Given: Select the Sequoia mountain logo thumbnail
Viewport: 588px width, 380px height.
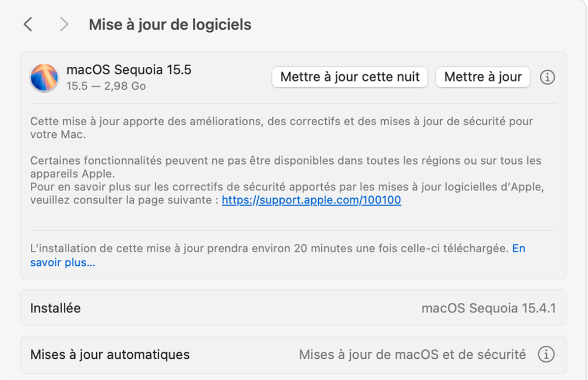Looking at the screenshot, I should click(x=44, y=77).
